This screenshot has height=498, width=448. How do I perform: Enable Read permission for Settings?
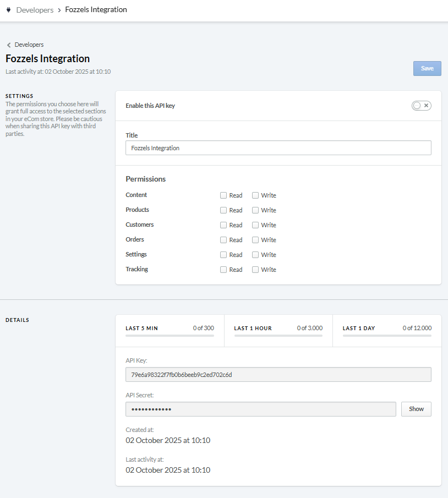[x=223, y=255]
